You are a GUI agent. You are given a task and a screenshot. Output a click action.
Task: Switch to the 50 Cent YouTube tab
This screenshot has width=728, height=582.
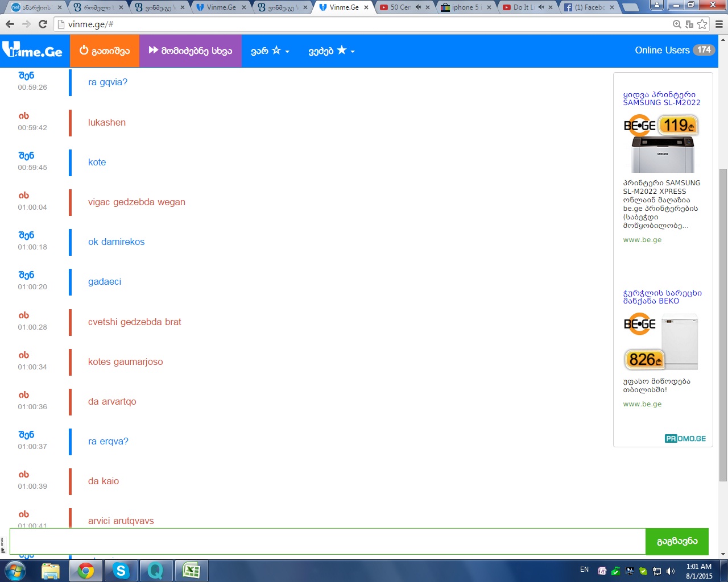[x=405, y=7]
